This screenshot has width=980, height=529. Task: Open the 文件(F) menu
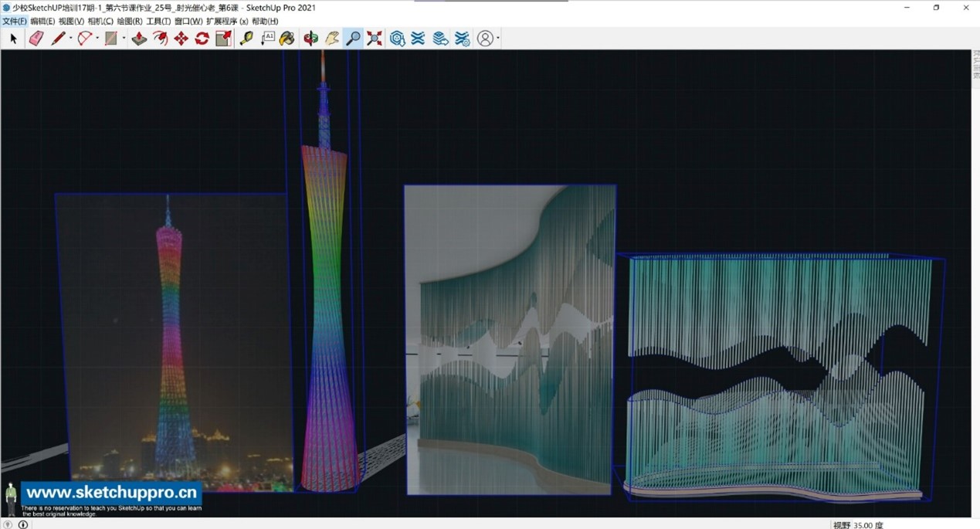coord(15,22)
